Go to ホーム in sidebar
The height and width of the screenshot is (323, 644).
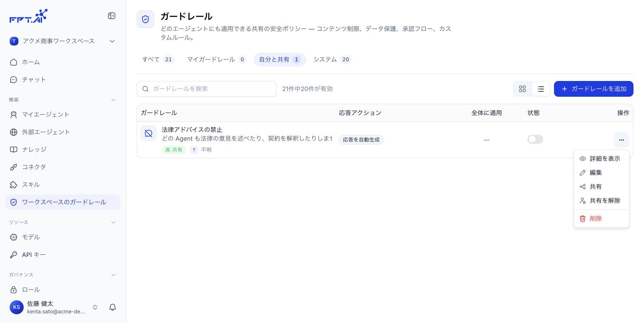pyautogui.click(x=63, y=62)
